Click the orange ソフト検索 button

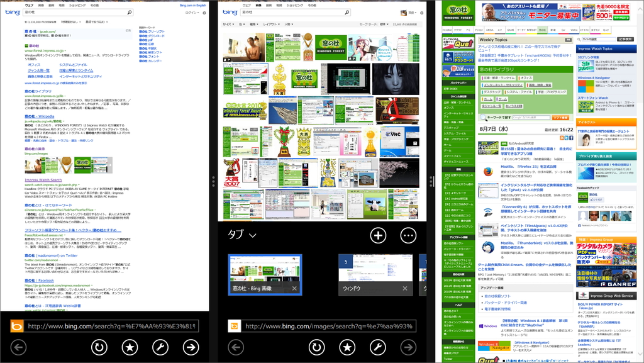click(x=560, y=118)
